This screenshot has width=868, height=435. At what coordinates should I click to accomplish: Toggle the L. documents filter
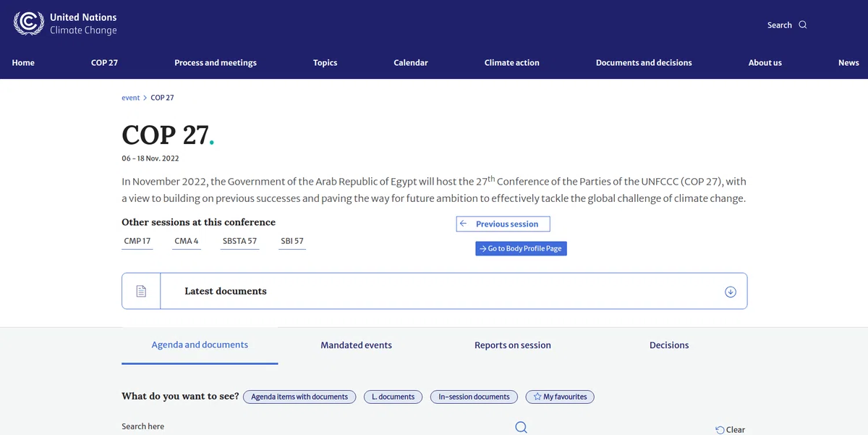(393, 397)
